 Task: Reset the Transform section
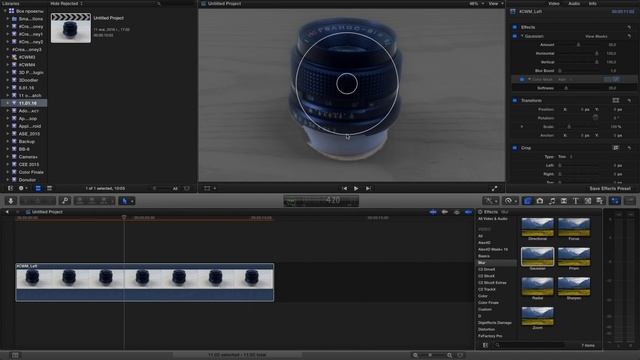[x=629, y=100]
